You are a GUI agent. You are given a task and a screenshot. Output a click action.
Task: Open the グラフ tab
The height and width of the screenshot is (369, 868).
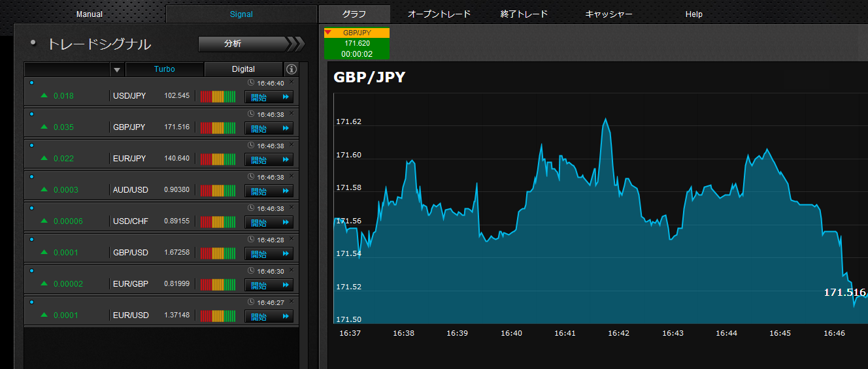[354, 14]
